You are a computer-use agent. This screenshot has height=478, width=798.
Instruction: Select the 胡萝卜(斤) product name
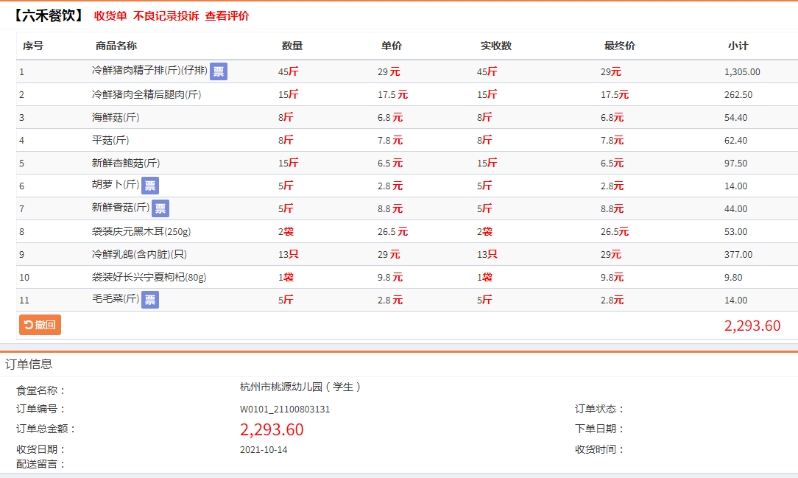point(116,184)
